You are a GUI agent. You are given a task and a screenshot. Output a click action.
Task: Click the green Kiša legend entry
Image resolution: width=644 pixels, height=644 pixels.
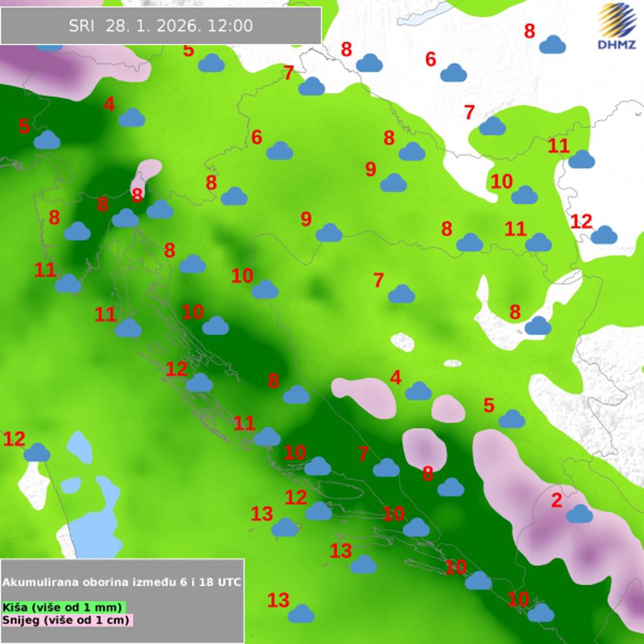coord(63,607)
